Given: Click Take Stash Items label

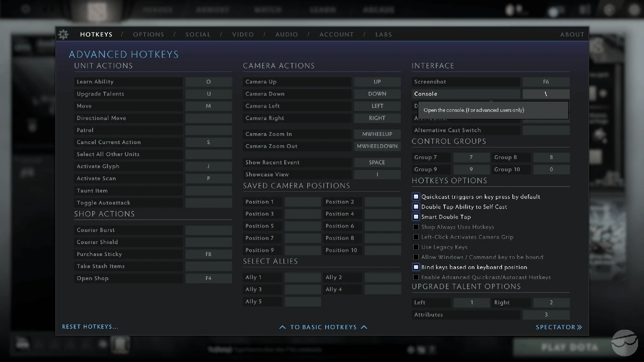Looking at the screenshot, I should [x=100, y=266].
